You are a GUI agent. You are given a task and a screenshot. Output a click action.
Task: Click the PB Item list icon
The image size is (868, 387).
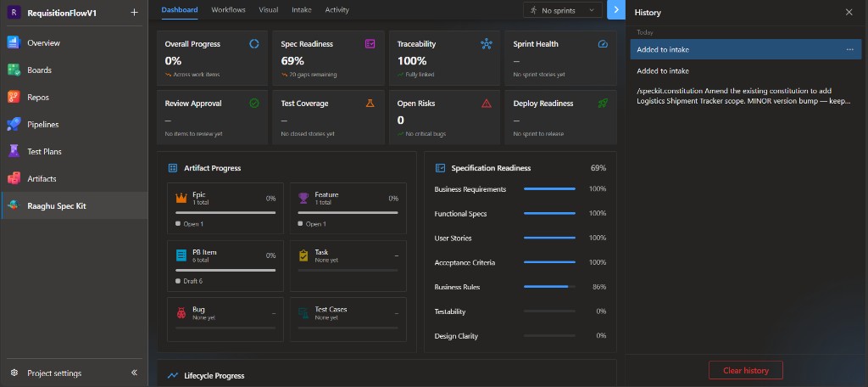pyautogui.click(x=181, y=255)
